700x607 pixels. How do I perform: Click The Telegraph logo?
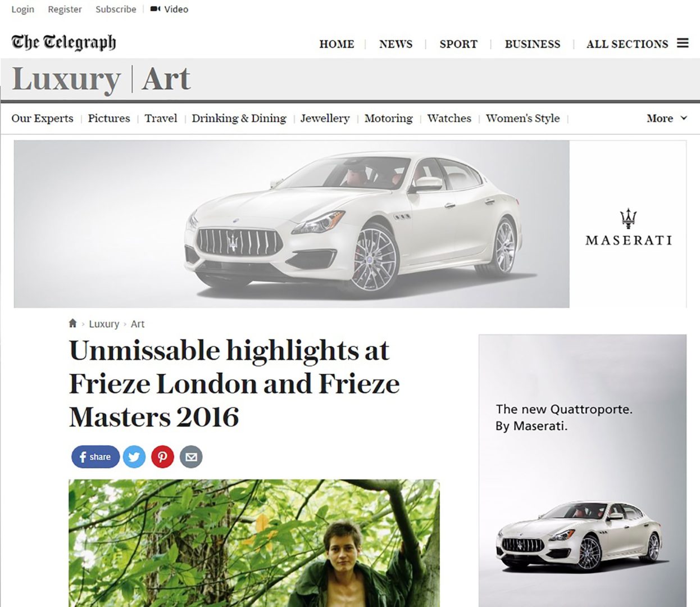pyautogui.click(x=63, y=42)
